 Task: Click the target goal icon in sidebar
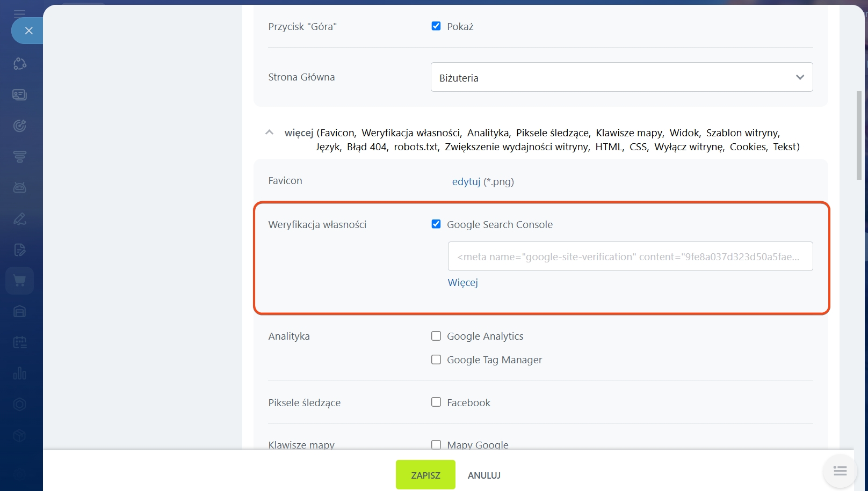20,126
